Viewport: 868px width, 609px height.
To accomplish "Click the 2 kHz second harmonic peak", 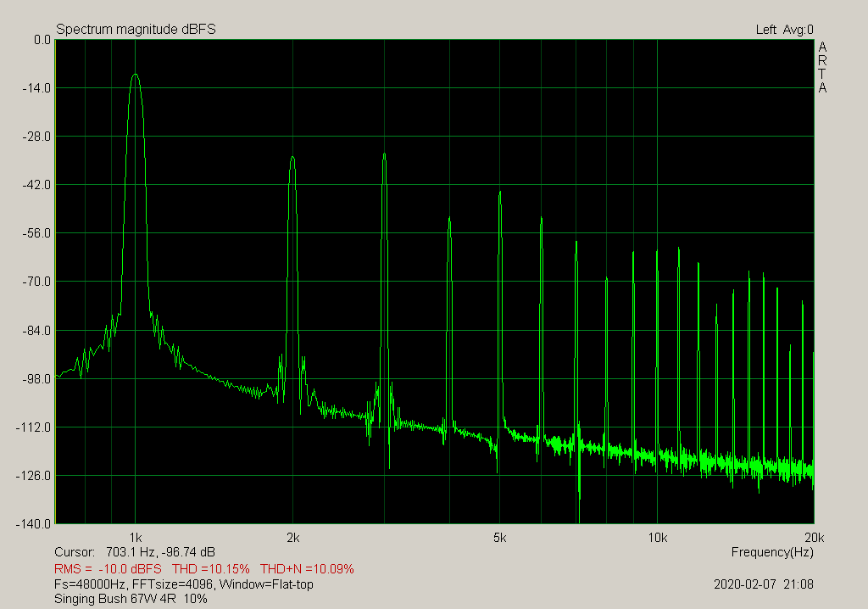I will (292, 158).
